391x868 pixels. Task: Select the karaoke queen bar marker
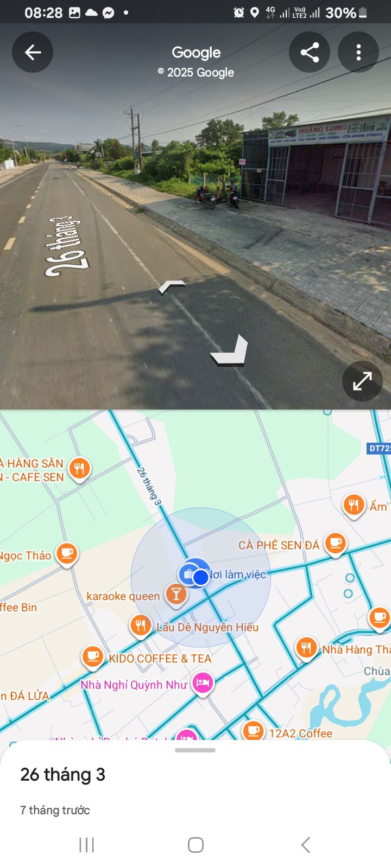click(x=176, y=595)
